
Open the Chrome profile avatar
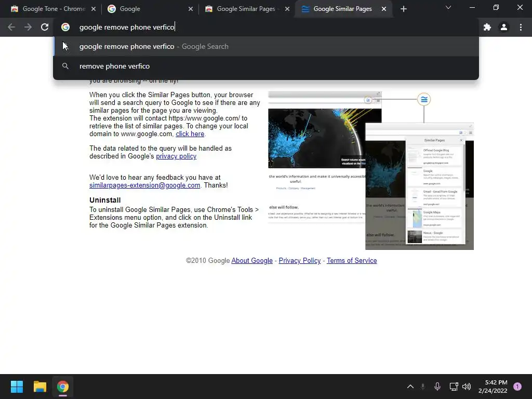tap(504, 27)
